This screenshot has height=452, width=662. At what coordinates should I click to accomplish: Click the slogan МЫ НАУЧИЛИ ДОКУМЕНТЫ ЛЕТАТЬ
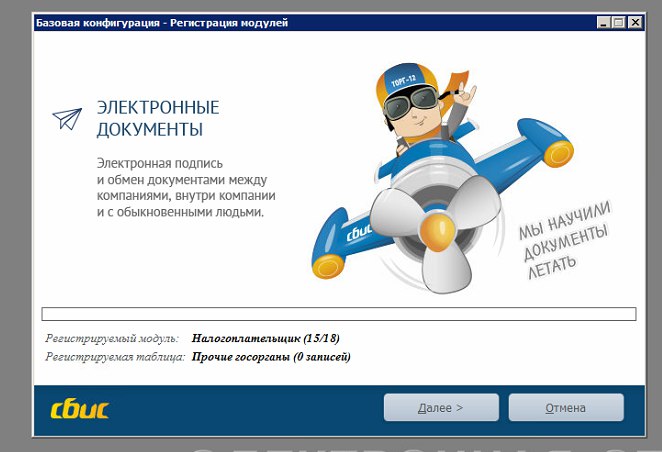565,239
